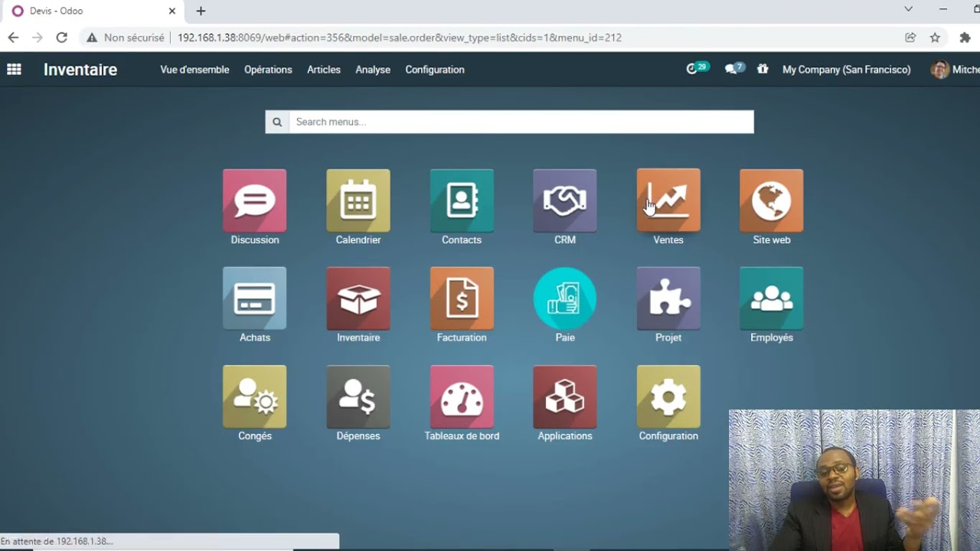Image resolution: width=980 pixels, height=551 pixels.
Task: Open the Congés app
Action: (255, 396)
